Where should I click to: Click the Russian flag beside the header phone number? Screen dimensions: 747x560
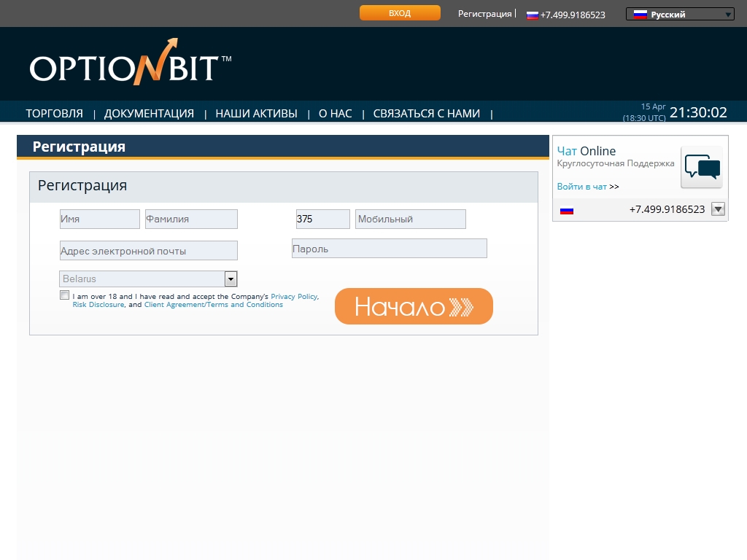point(533,15)
